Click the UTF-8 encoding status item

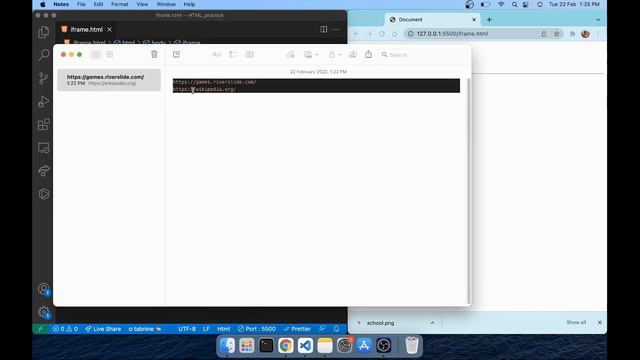[187, 329]
